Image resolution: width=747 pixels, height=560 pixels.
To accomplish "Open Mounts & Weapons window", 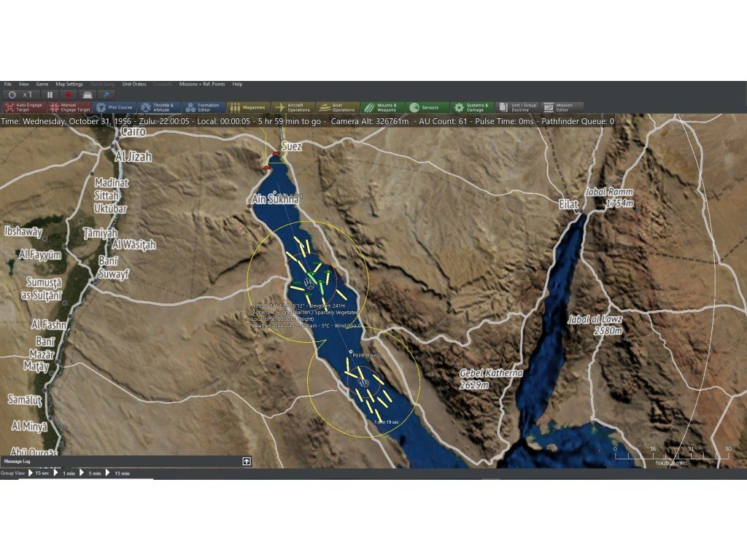I will (382, 107).
